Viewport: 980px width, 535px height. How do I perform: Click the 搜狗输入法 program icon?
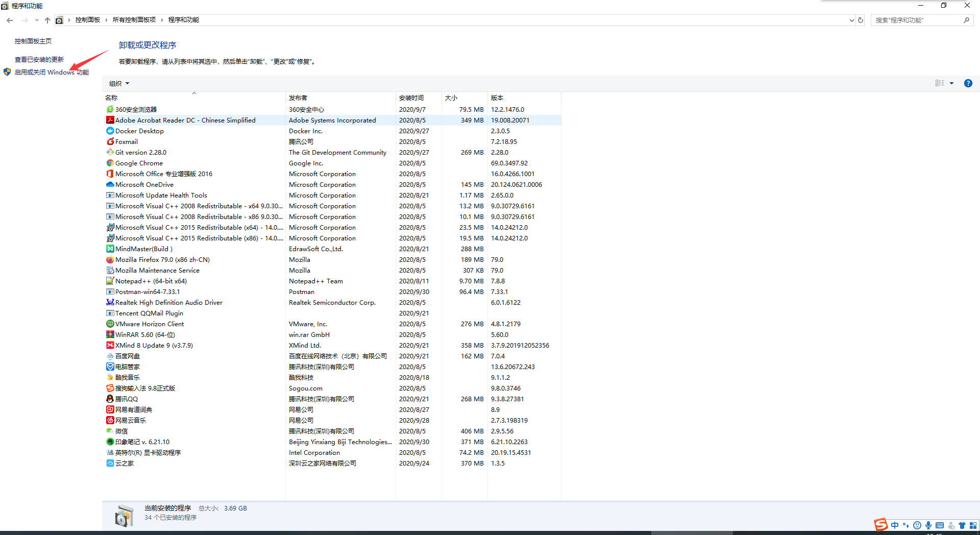click(x=110, y=388)
